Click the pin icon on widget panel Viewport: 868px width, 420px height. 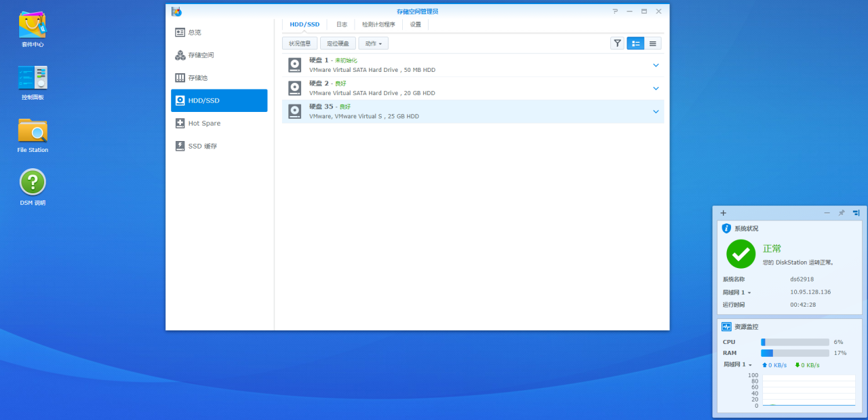(x=842, y=213)
